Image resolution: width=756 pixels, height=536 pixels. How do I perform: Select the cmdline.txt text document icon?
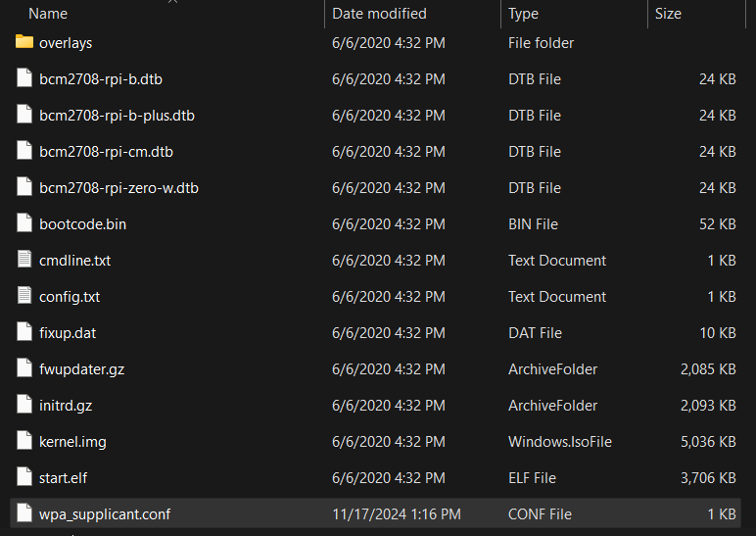[x=24, y=260]
